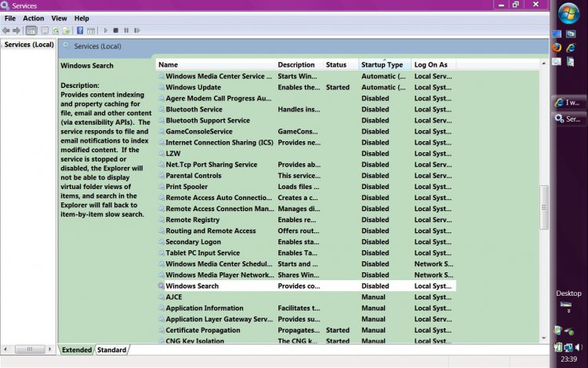Click the Pause Service toolbar icon
The height and width of the screenshot is (368, 588).
point(126,31)
